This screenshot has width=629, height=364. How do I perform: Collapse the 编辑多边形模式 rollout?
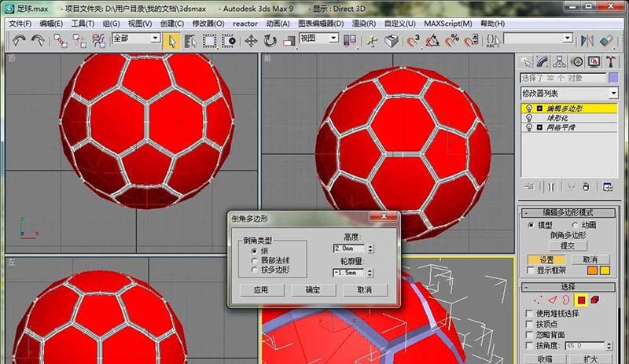point(568,213)
